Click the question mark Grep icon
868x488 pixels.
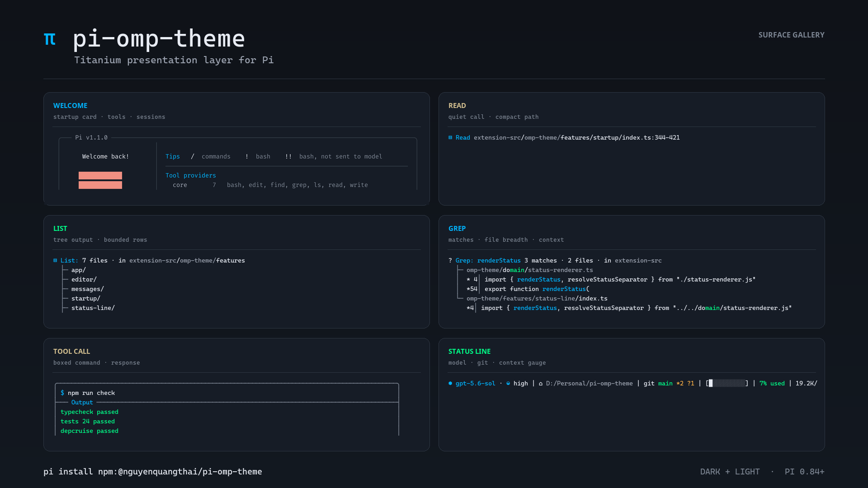pyautogui.click(x=450, y=261)
